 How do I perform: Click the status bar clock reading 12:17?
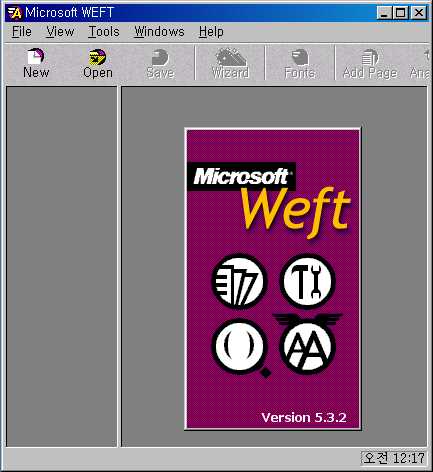(x=394, y=458)
